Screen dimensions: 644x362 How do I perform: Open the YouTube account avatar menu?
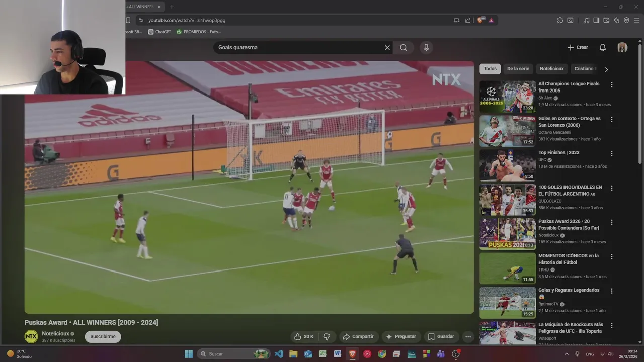click(622, 47)
